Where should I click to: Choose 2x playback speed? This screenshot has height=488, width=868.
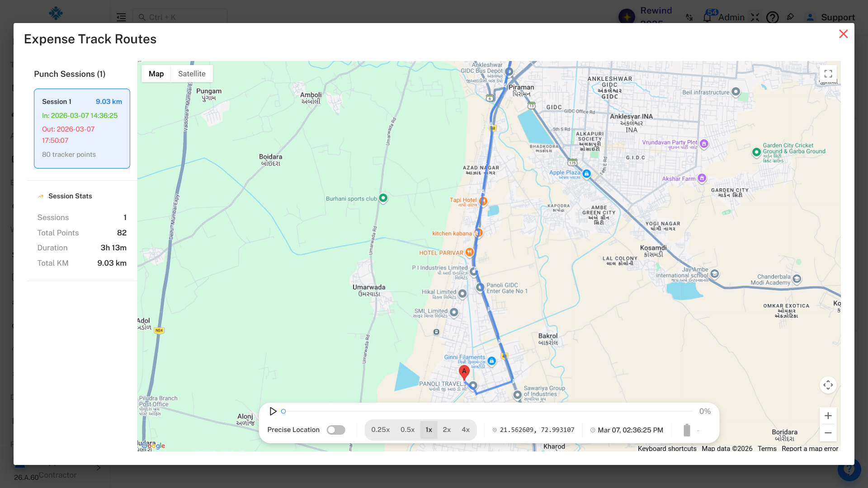pyautogui.click(x=447, y=430)
